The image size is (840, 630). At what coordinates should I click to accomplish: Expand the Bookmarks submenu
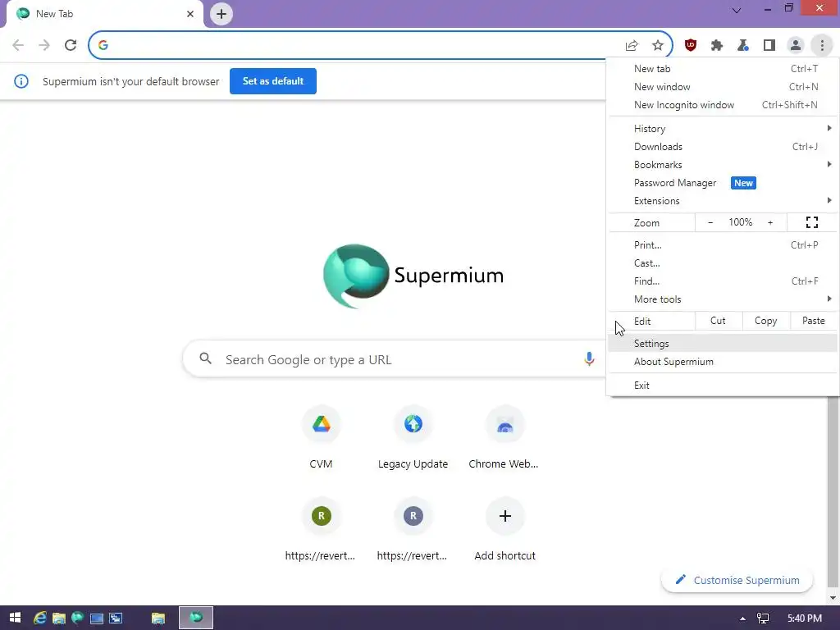tap(722, 164)
